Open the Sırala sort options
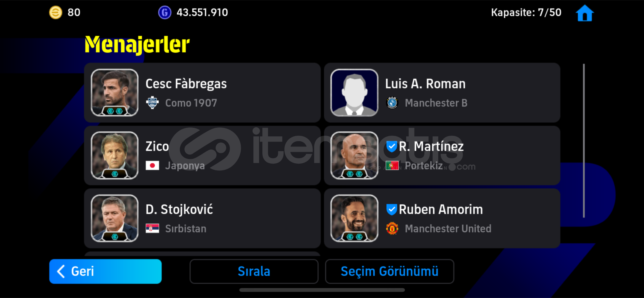644x298 pixels. [254, 271]
